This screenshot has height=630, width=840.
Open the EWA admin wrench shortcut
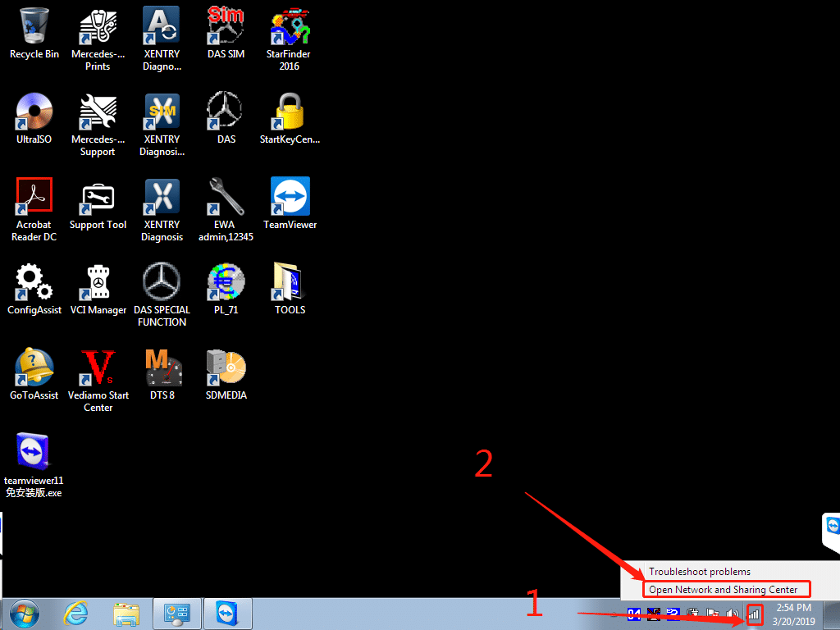(x=226, y=199)
